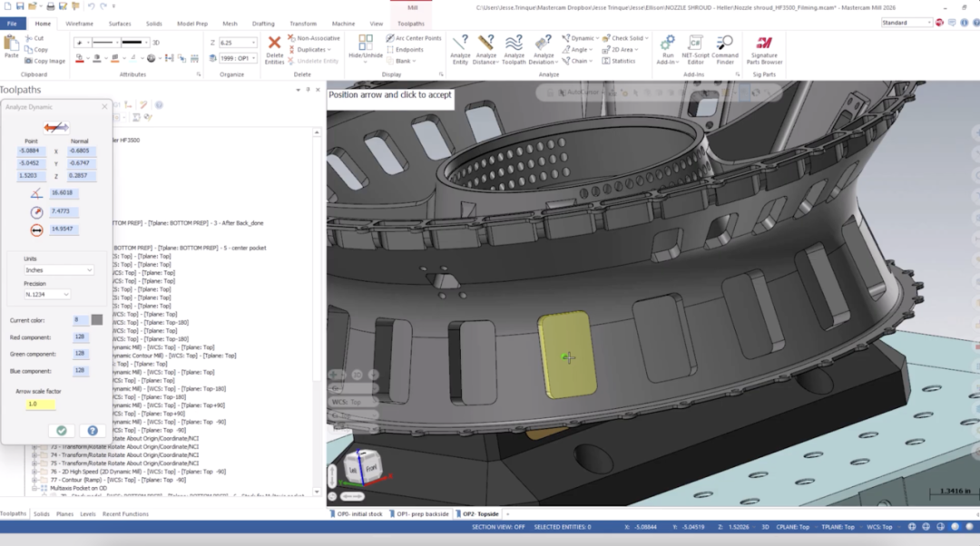The height and width of the screenshot is (546, 980).
Task: Open Analyze Dynamic help question icon
Action: pos(93,431)
